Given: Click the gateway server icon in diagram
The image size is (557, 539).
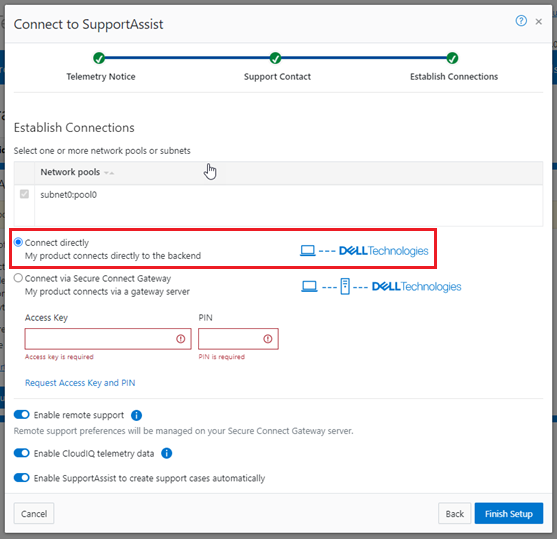Looking at the screenshot, I should click(x=345, y=286).
